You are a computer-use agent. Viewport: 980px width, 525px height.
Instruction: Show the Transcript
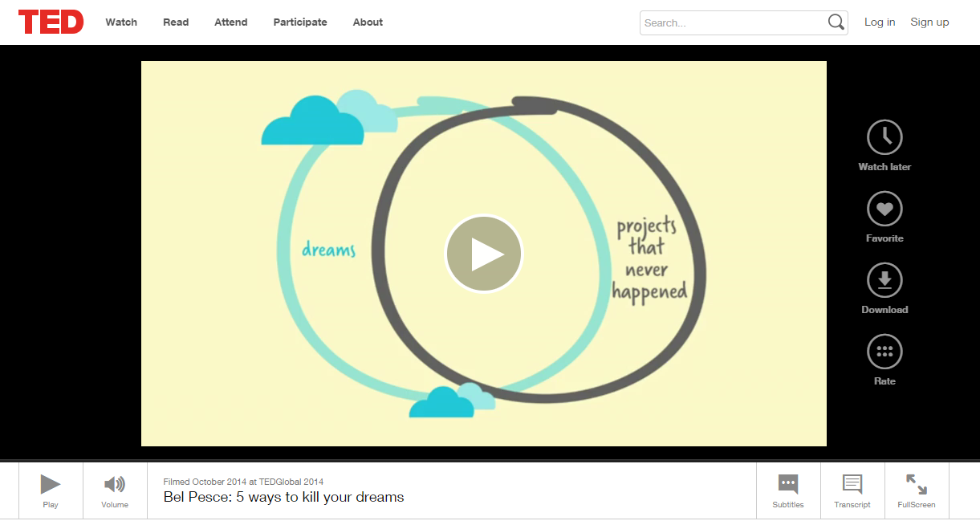pyautogui.click(x=852, y=490)
